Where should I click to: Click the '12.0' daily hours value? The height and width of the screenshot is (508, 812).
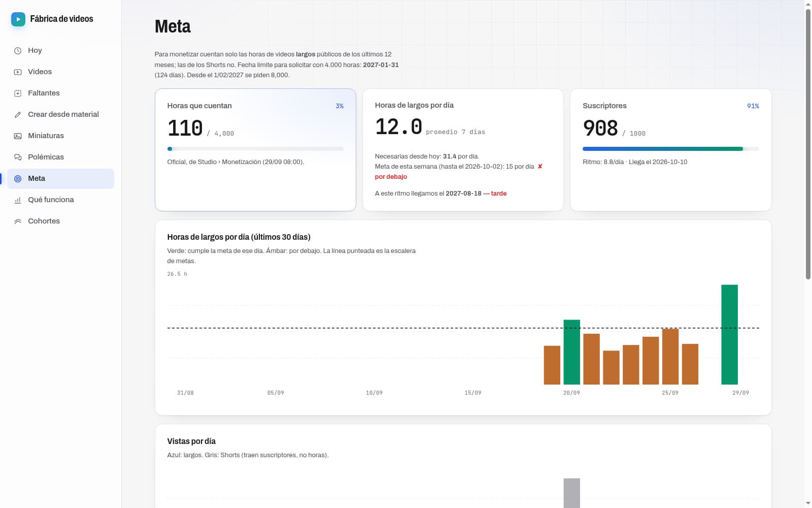coord(398,126)
